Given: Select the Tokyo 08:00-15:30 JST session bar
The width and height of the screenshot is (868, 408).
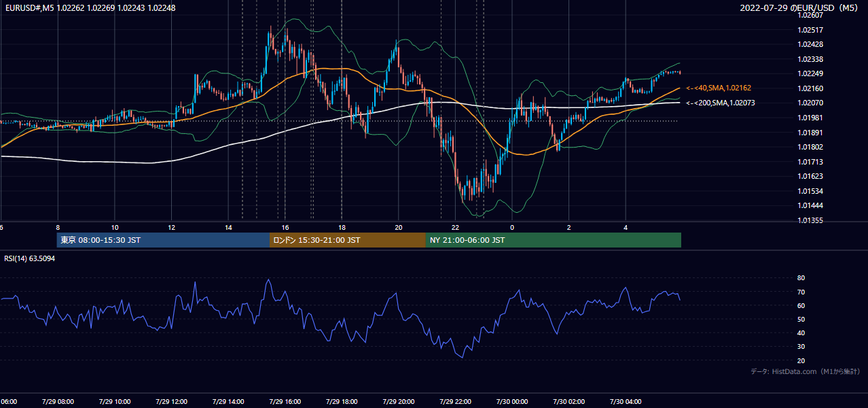Looking at the screenshot, I should point(164,240).
